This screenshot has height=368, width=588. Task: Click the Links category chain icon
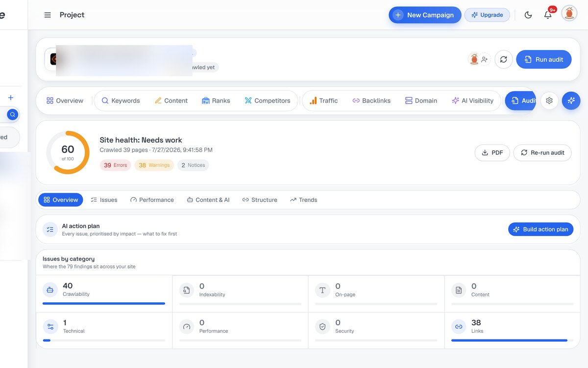pyautogui.click(x=459, y=326)
